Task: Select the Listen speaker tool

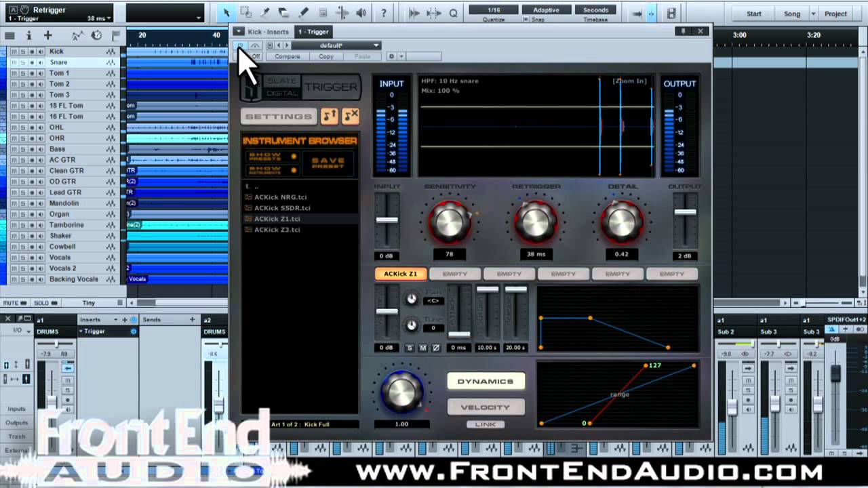Action: coord(361,13)
